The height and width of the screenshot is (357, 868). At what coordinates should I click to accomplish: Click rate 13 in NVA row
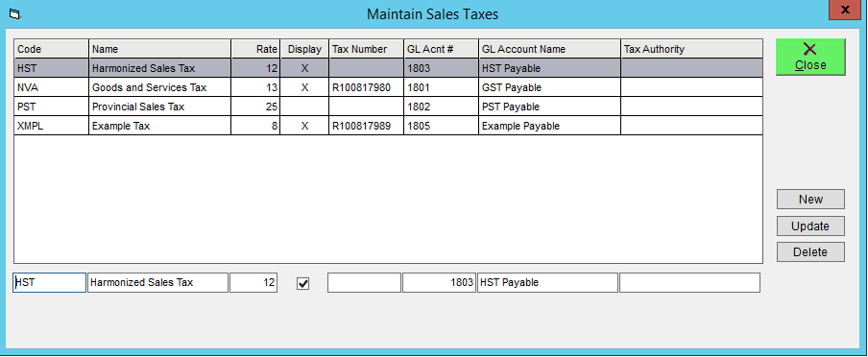click(255, 87)
